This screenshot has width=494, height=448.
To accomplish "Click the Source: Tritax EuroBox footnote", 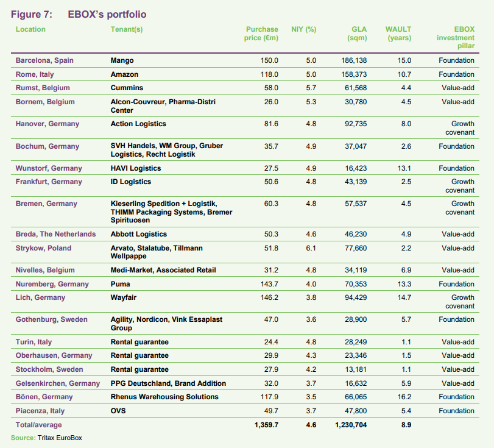I will (x=41, y=437).
